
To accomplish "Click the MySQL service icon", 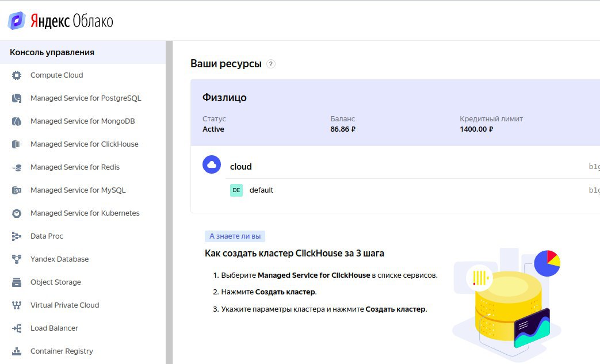I will (17, 190).
